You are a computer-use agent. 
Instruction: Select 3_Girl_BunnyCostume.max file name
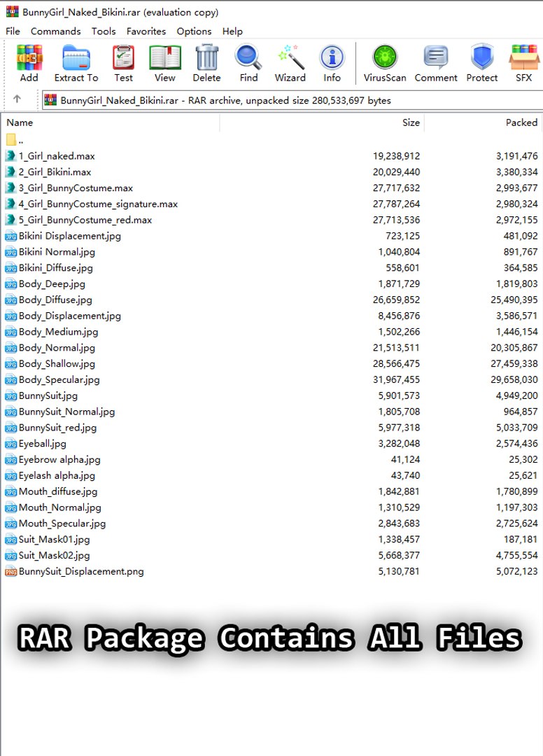(76, 188)
